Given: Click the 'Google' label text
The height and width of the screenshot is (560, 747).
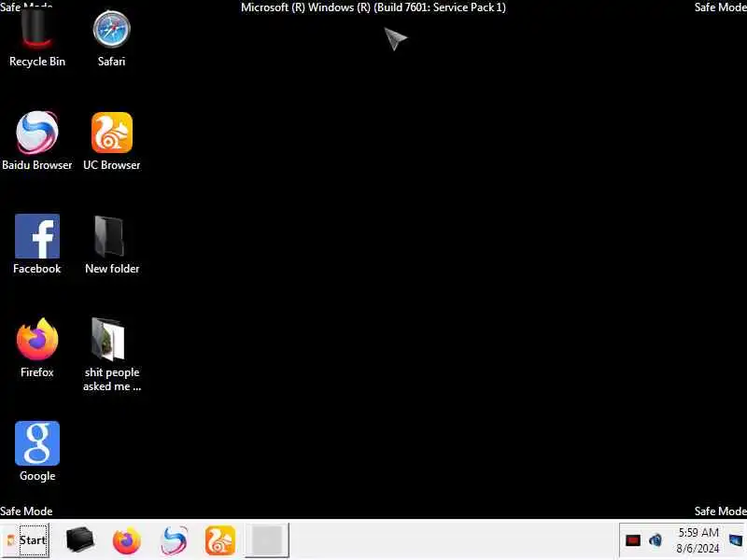Looking at the screenshot, I should tap(37, 476).
